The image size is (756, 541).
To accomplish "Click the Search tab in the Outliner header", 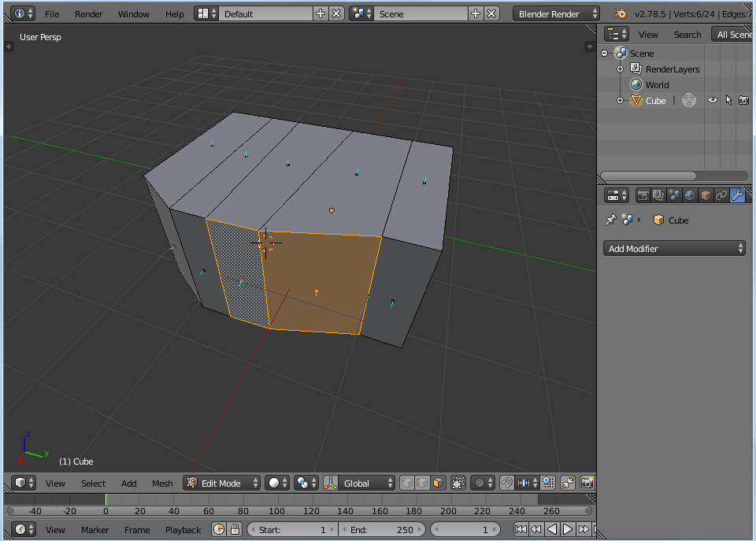I will (x=687, y=34).
